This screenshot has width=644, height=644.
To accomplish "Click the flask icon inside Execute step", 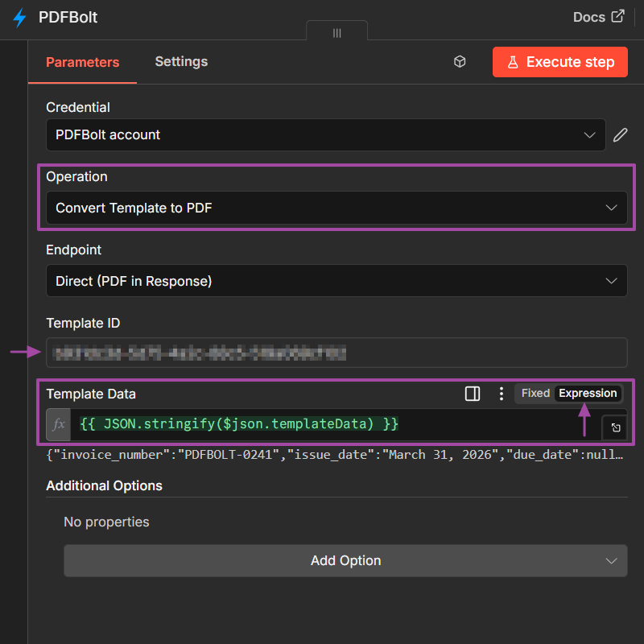I will pyautogui.click(x=513, y=61).
